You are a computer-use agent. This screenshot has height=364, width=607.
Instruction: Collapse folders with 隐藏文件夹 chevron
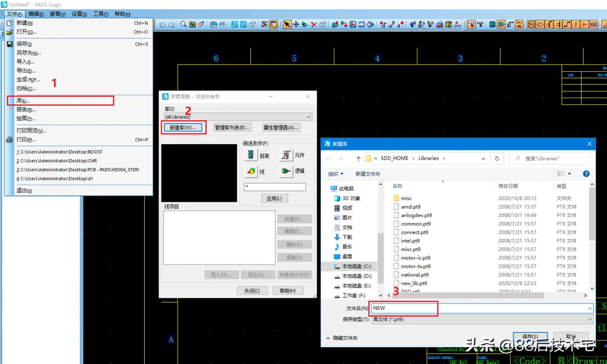click(x=328, y=338)
